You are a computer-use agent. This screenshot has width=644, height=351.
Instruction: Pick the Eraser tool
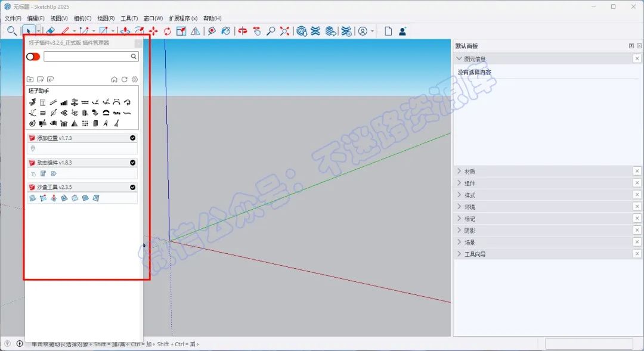pos(50,31)
